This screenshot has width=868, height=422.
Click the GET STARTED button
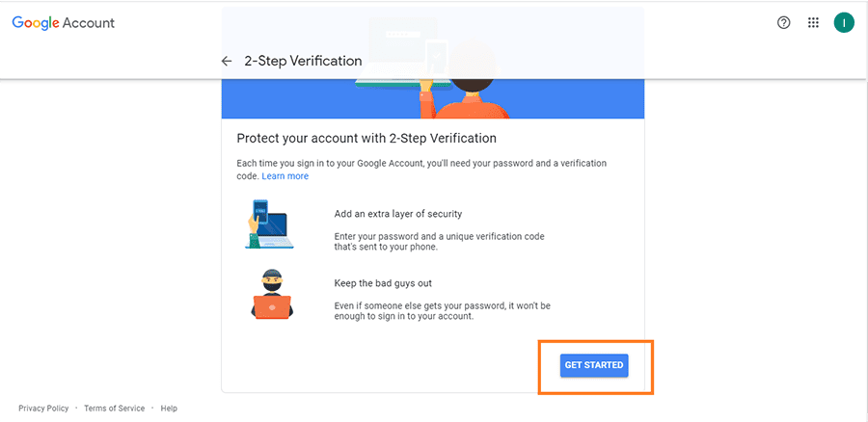click(594, 365)
